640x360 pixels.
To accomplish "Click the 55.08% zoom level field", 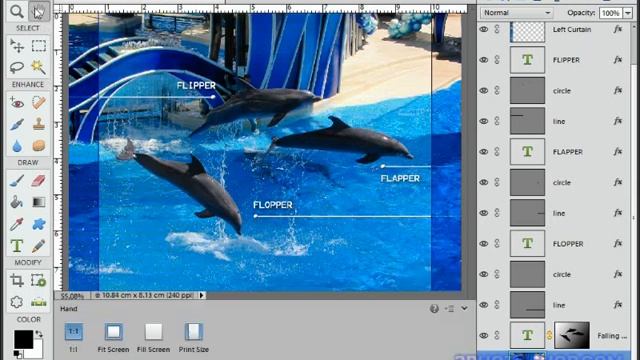I will pos(72,296).
